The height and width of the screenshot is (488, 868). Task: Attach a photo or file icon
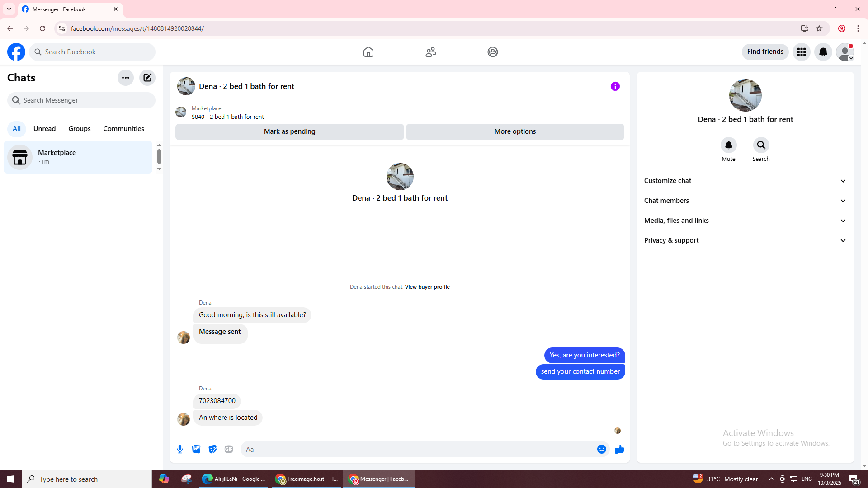[196, 449]
